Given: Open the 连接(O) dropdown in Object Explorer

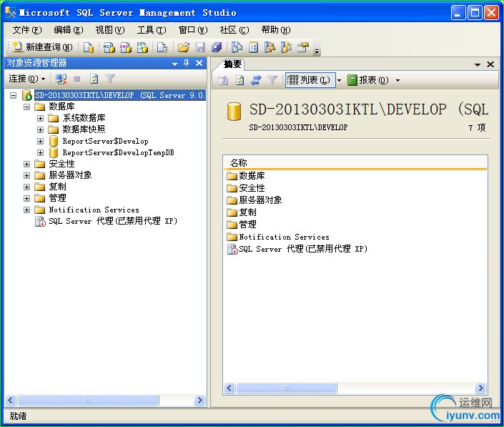Looking at the screenshot, I should [x=27, y=79].
